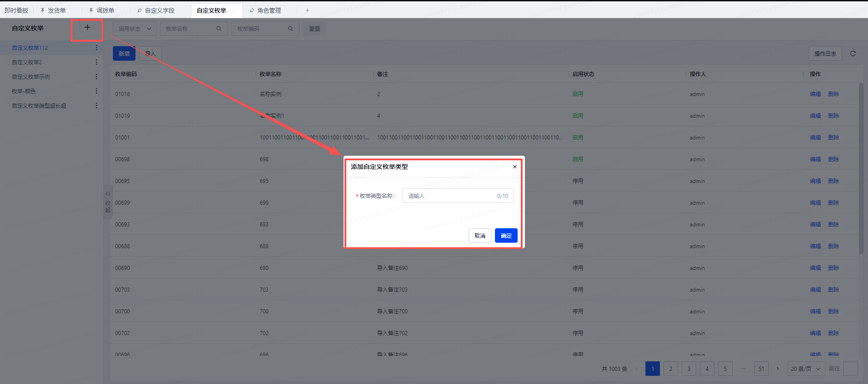Open more options for 自定义枚举2
Viewport: 868px width, 384px height.
[97, 62]
